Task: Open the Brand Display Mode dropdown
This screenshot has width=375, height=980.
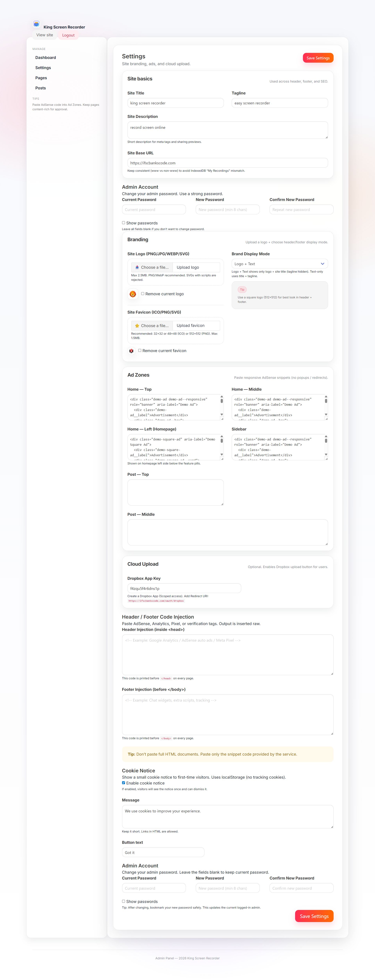Action: pos(279,264)
